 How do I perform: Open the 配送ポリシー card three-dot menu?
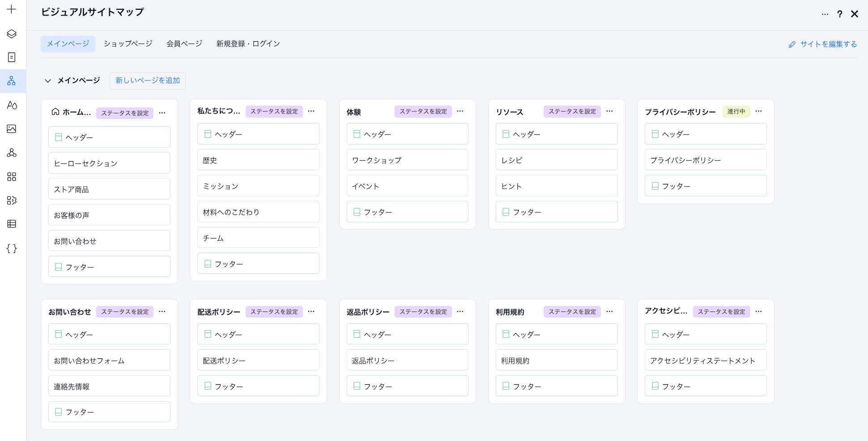click(311, 312)
